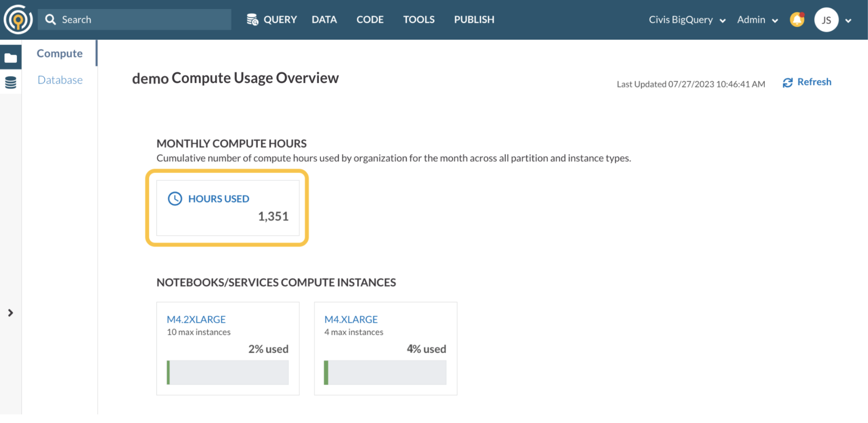Image resolution: width=868 pixels, height=423 pixels.
Task: Switch to the Database tab
Action: 60,80
